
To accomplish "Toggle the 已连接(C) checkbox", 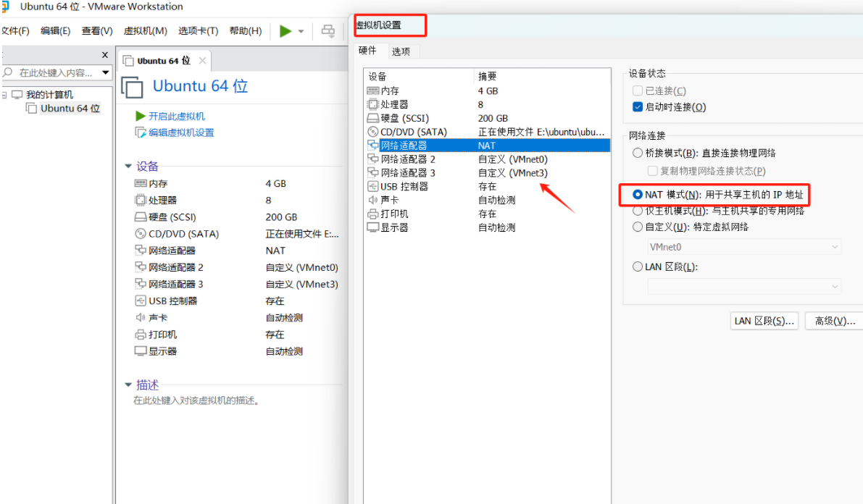I will click(x=638, y=91).
